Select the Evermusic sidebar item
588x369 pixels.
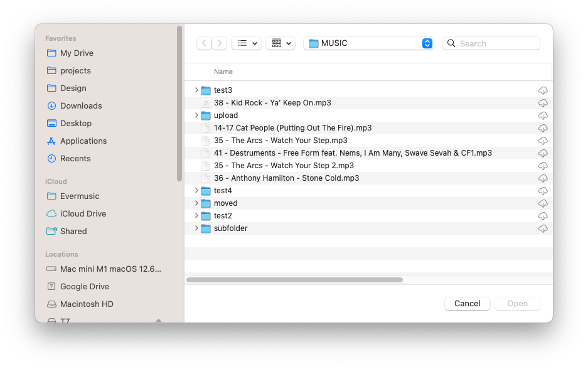[78, 196]
